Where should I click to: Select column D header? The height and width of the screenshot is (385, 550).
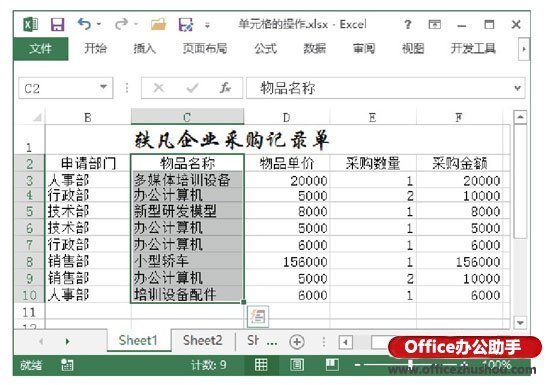287,117
